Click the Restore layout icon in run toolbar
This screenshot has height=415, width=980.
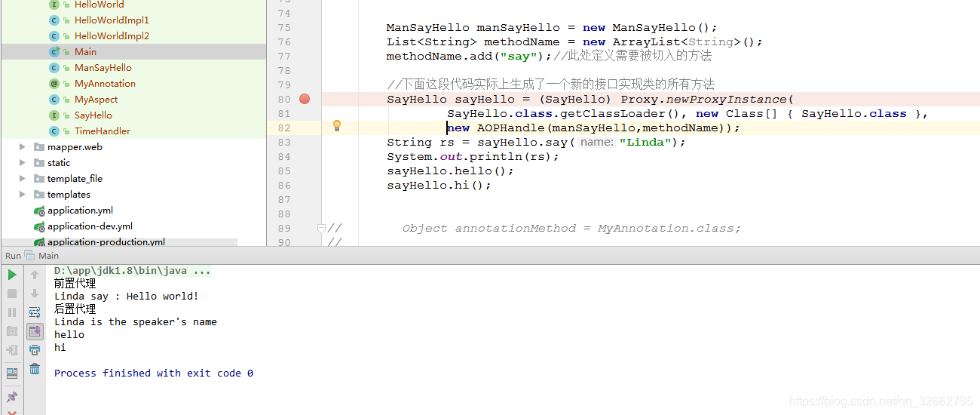[x=12, y=373]
